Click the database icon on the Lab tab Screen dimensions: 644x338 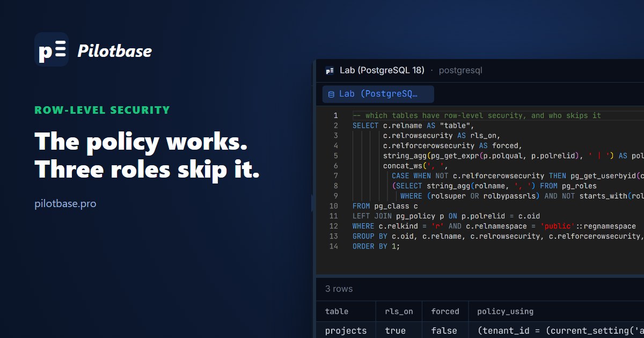click(331, 94)
